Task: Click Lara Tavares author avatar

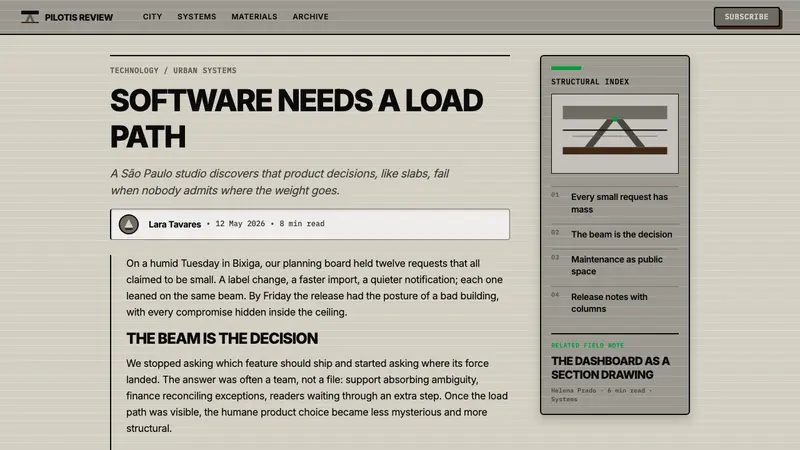Action: click(129, 224)
